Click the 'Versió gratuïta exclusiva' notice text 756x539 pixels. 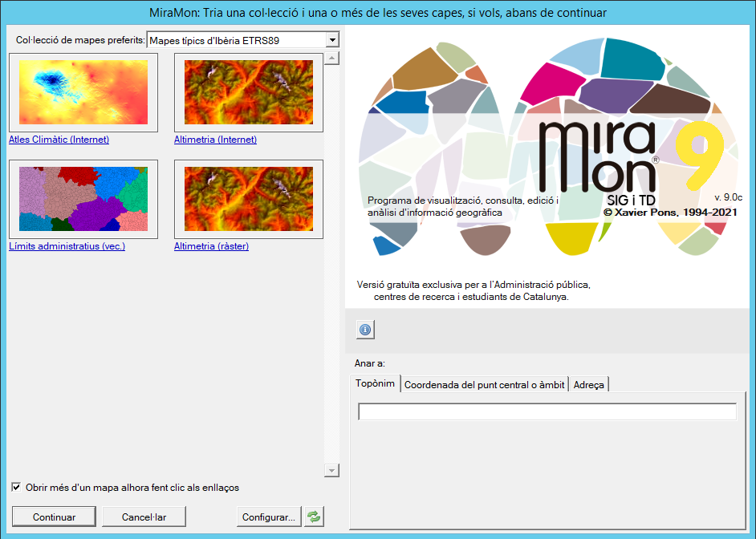474,290
